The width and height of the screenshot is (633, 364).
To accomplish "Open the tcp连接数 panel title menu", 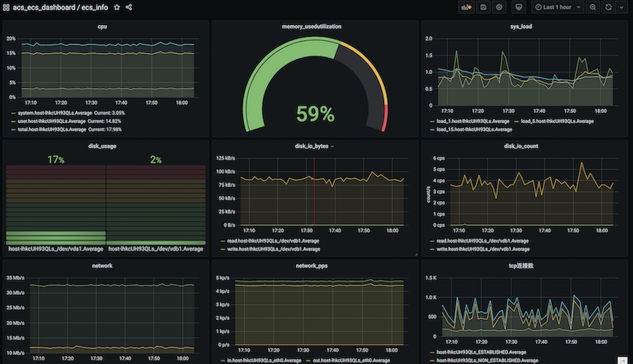I will click(521, 266).
